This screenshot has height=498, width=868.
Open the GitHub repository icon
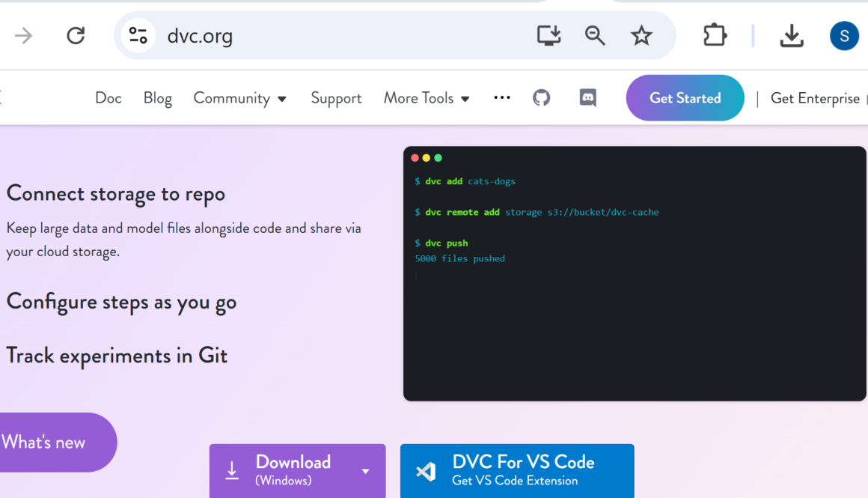click(542, 97)
